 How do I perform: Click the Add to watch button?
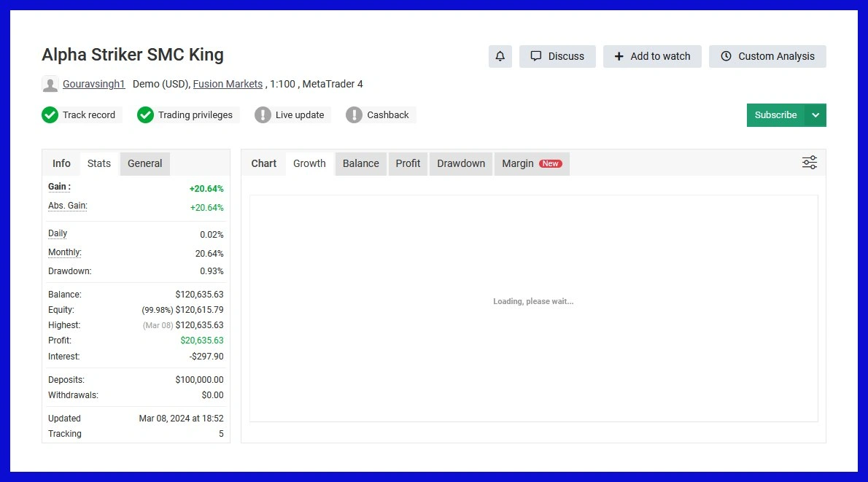pyautogui.click(x=652, y=56)
